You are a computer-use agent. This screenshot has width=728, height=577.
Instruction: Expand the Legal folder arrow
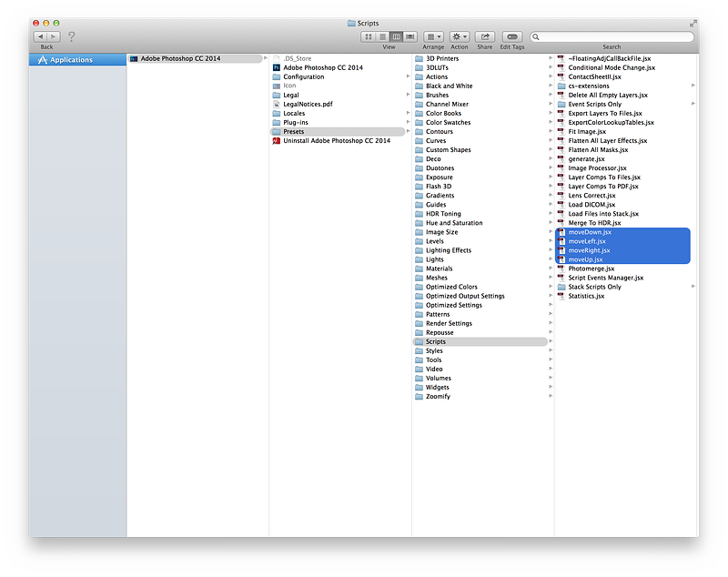pyautogui.click(x=408, y=95)
